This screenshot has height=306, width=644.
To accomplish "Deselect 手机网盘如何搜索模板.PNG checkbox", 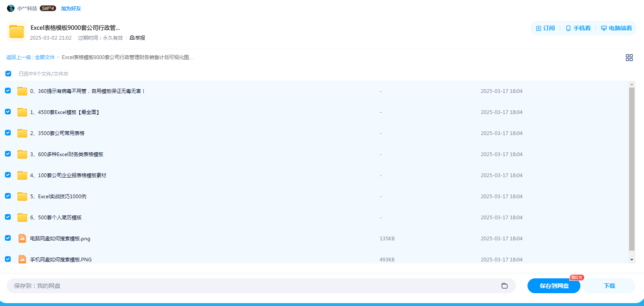I will tap(8, 259).
